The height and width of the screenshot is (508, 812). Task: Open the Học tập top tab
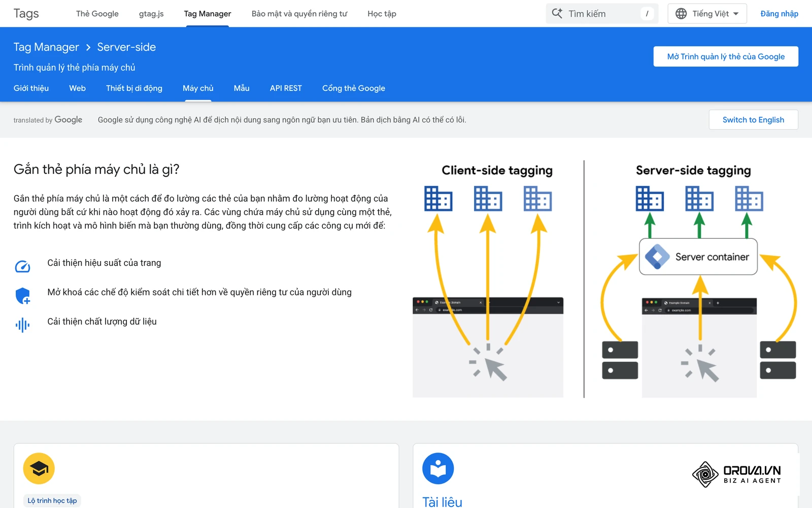(382, 14)
